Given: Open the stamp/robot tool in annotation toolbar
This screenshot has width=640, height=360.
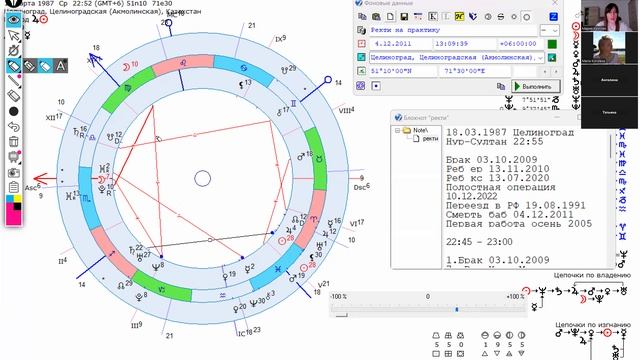Looking at the screenshot, I should (x=14, y=157).
